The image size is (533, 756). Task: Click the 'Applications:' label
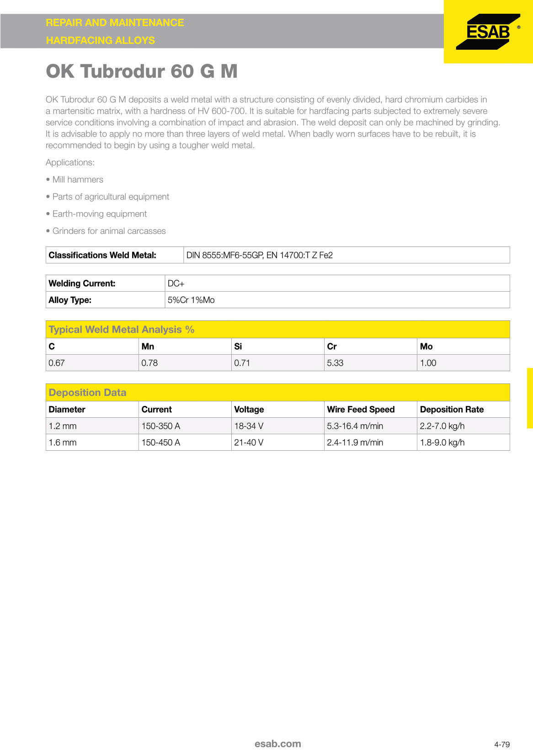(x=70, y=162)
